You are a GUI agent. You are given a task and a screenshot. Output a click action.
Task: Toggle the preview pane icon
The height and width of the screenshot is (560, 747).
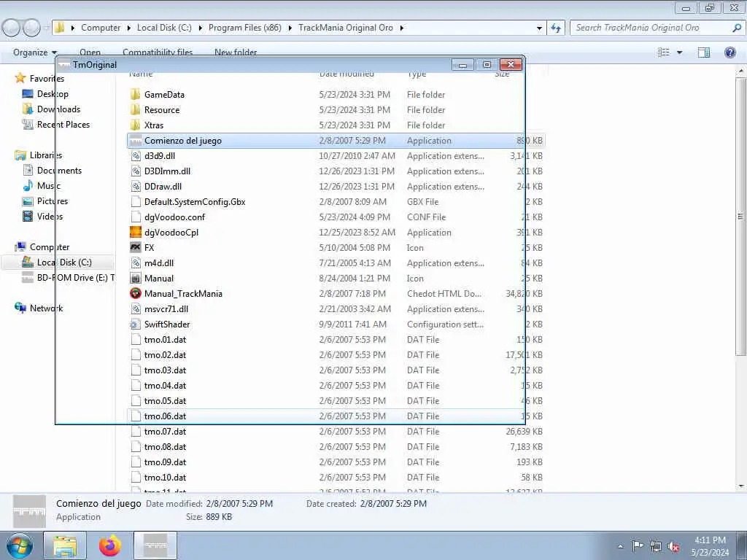[x=704, y=52]
